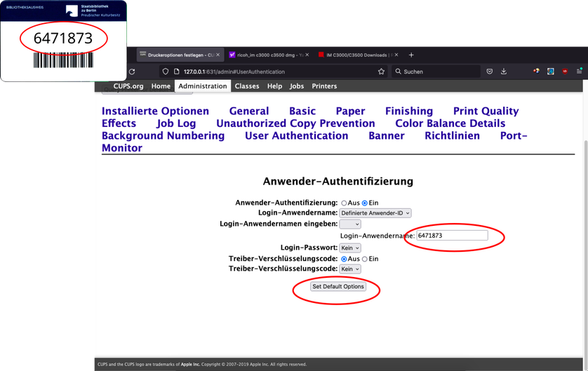
Task: Open the Pocket save icon
Action: [x=489, y=72]
